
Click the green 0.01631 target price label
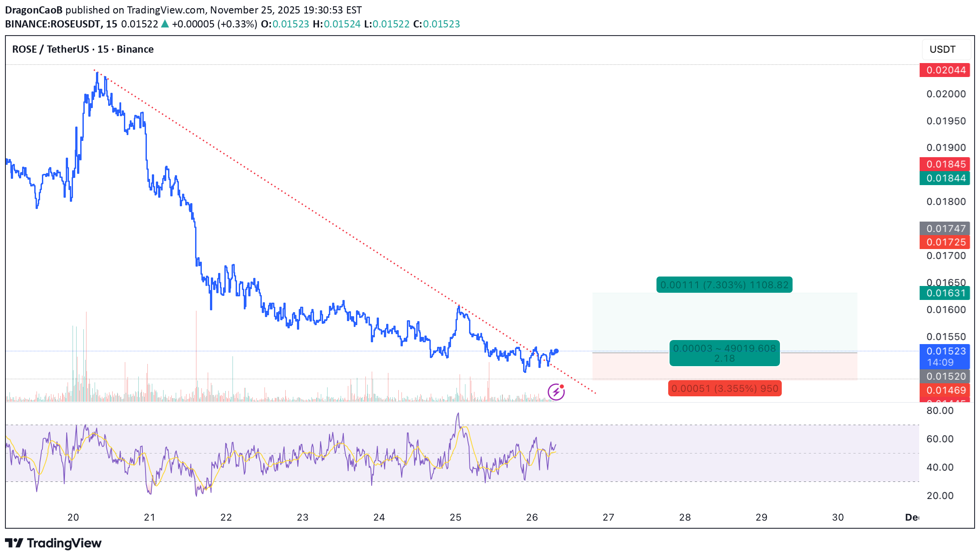(945, 293)
